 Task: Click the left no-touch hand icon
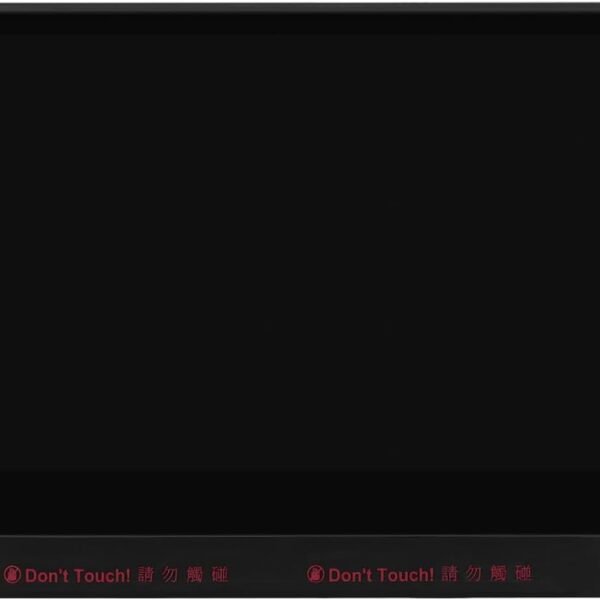point(12,574)
